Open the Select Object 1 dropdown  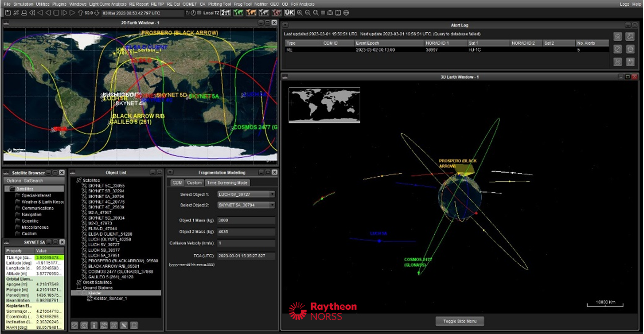tap(246, 194)
